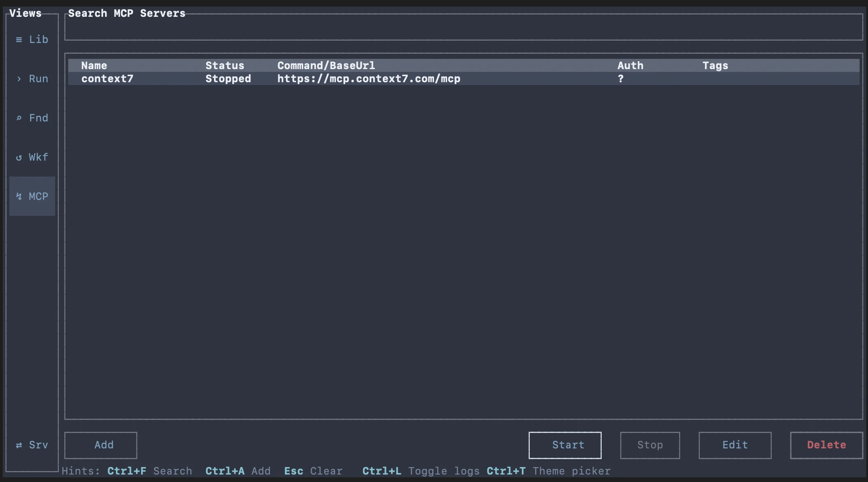The width and height of the screenshot is (868, 482).
Task: Start the context7 server
Action: (565, 445)
